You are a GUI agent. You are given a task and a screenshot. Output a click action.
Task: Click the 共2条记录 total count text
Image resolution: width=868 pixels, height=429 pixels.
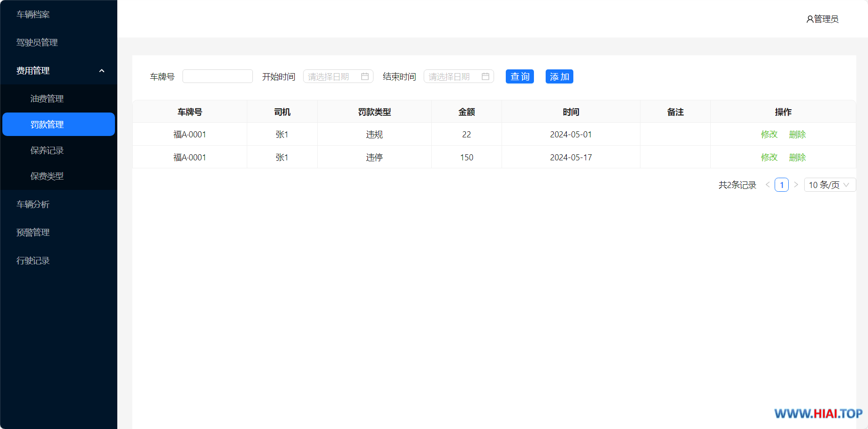point(738,185)
